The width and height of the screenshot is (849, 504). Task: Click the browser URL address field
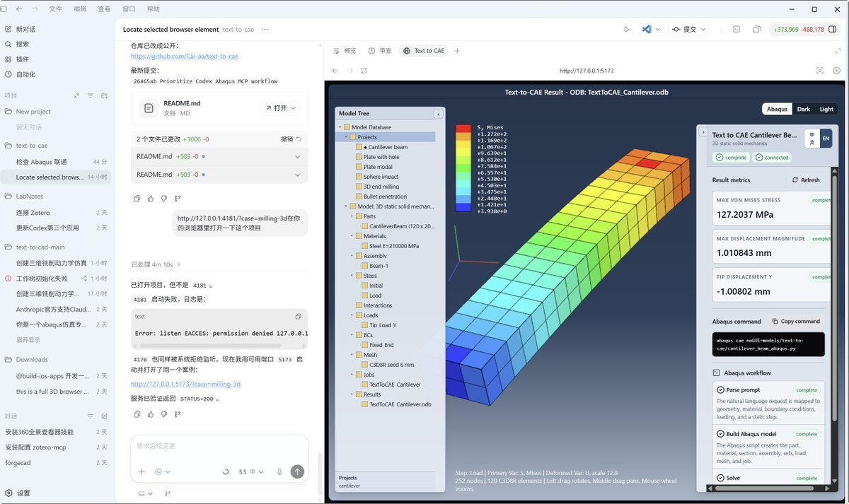[586, 71]
